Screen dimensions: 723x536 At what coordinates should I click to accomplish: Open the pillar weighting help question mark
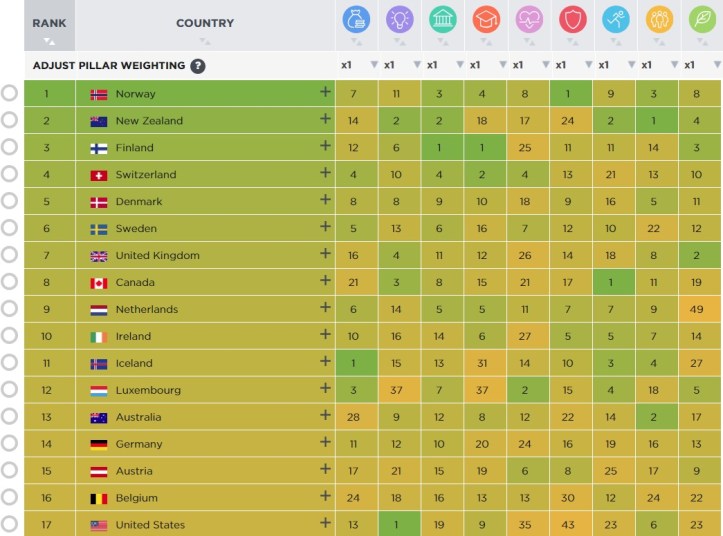coord(198,66)
